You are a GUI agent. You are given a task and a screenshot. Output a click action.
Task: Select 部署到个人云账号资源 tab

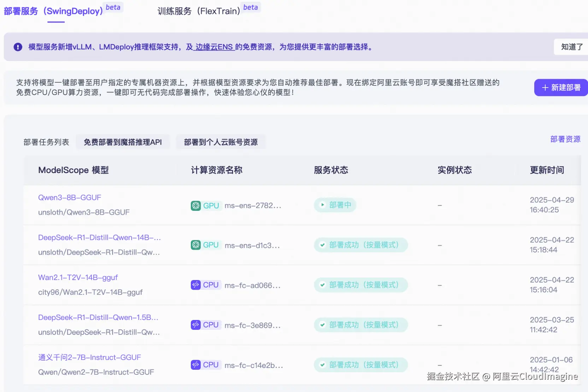point(221,142)
